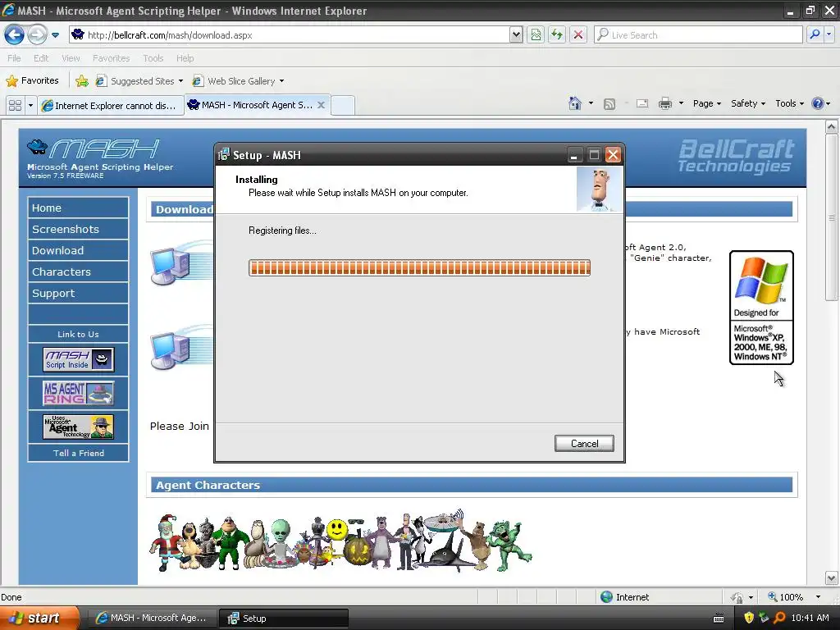
Task: Click the Live Search input box
Action: pyautogui.click(x=699, y=34)
